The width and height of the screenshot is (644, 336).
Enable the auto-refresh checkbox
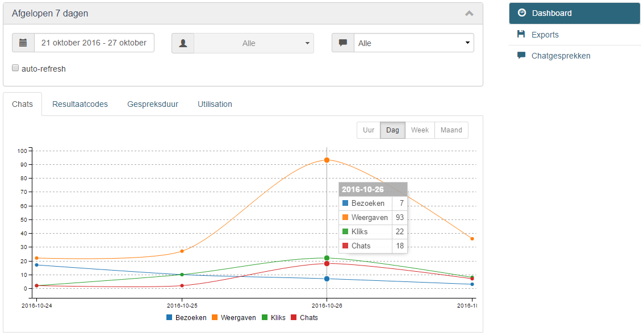click(x=15, y=68)
